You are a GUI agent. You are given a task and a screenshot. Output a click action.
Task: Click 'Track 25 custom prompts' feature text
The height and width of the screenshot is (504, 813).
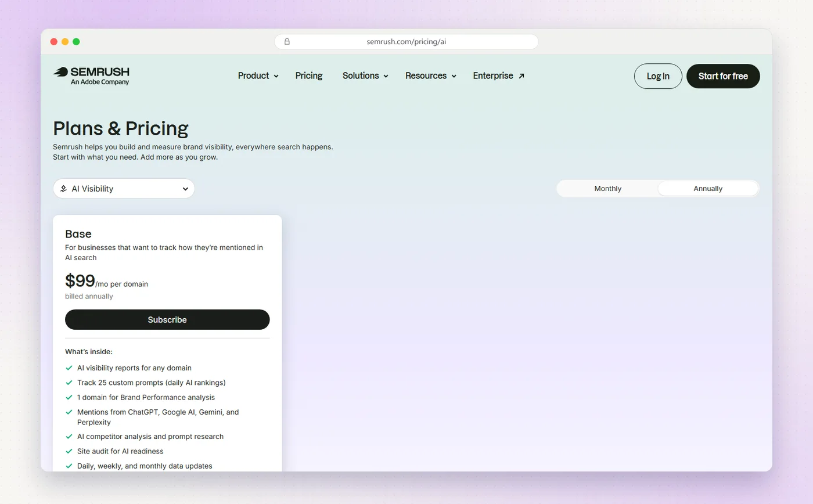151,383
